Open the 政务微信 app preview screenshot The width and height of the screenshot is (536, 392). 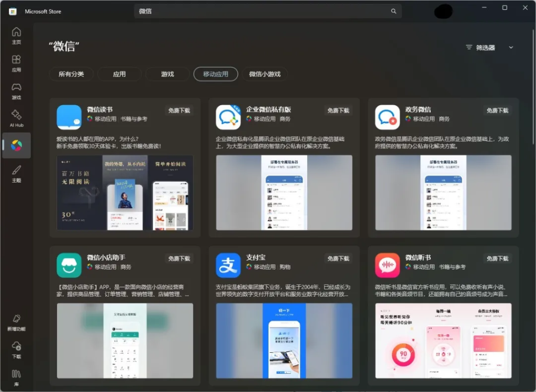coord(443,194)
